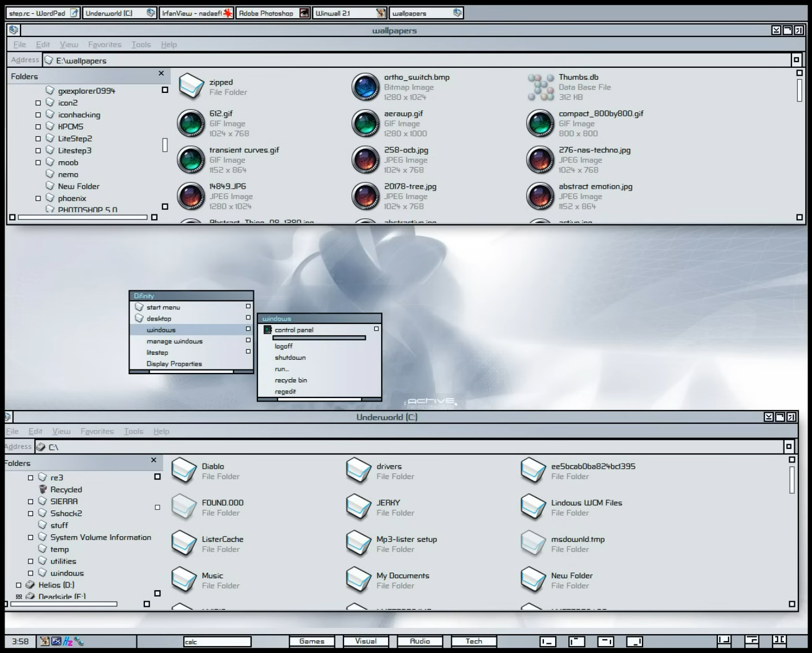Expand the SIERRA folder node
This screenshot has height=653, width=812.
click(x=31, y=502)
